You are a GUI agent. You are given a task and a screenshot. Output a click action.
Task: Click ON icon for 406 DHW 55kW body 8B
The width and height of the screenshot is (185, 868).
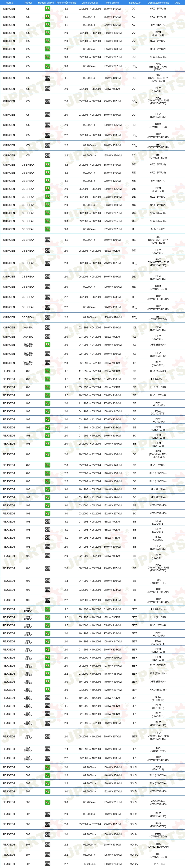tap(47, 538)
